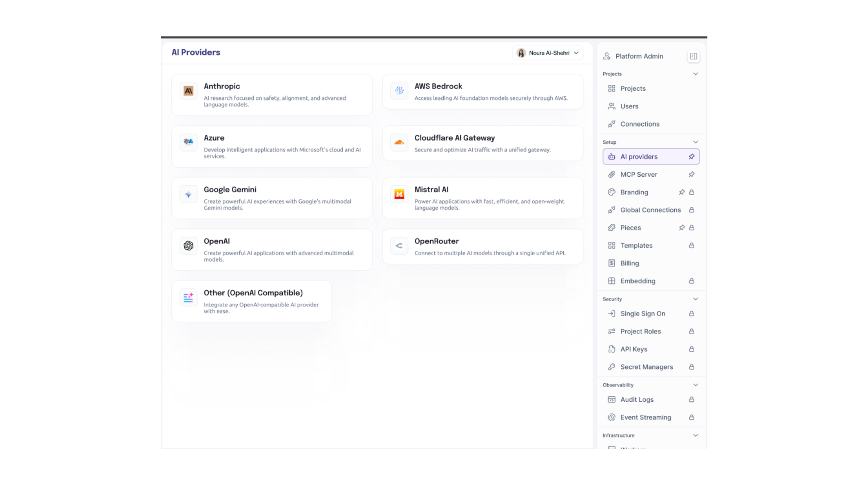
Task: Click the Other (OpenAI Compatible) icon
Action: pyautogui.click(x=188, y=298)
